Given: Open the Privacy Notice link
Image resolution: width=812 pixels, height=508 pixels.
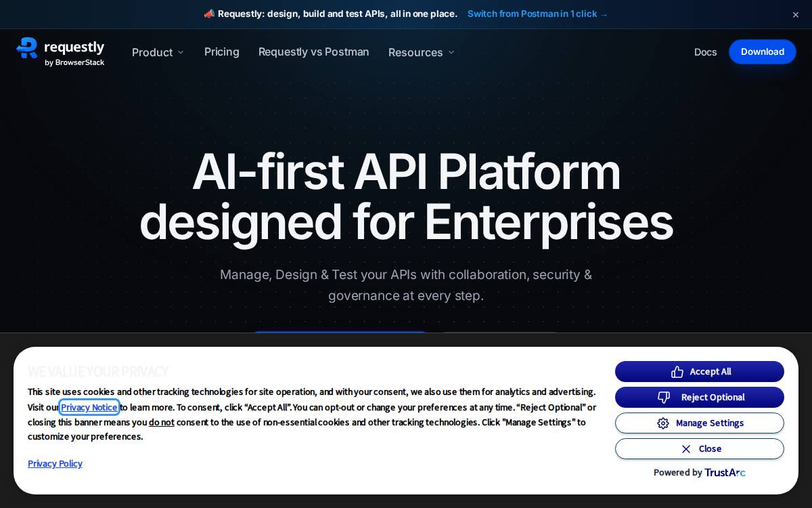Looking at the screenshot, I should (x=89, y=407).
